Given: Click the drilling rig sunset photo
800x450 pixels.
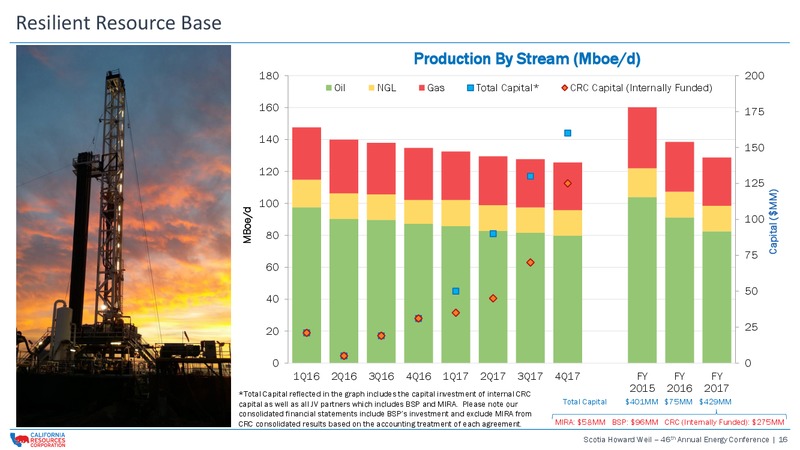Looking at the screenshot, I should pos(123,236).
